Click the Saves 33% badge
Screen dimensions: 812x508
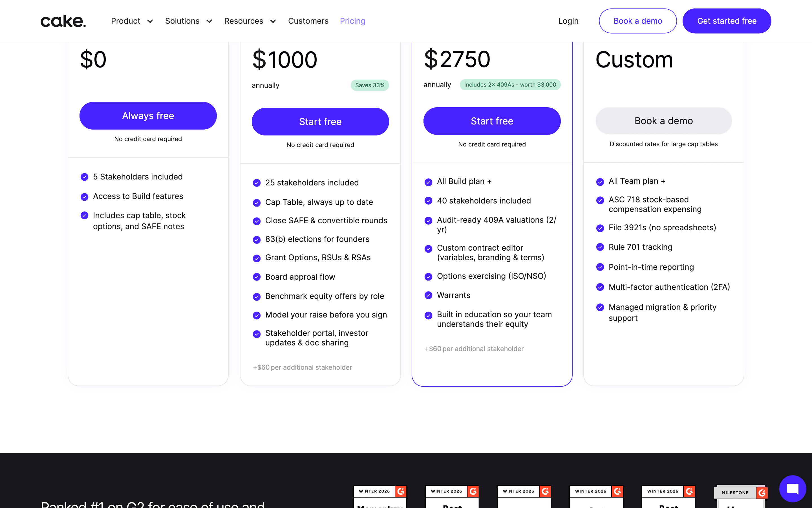coord(370,85)
